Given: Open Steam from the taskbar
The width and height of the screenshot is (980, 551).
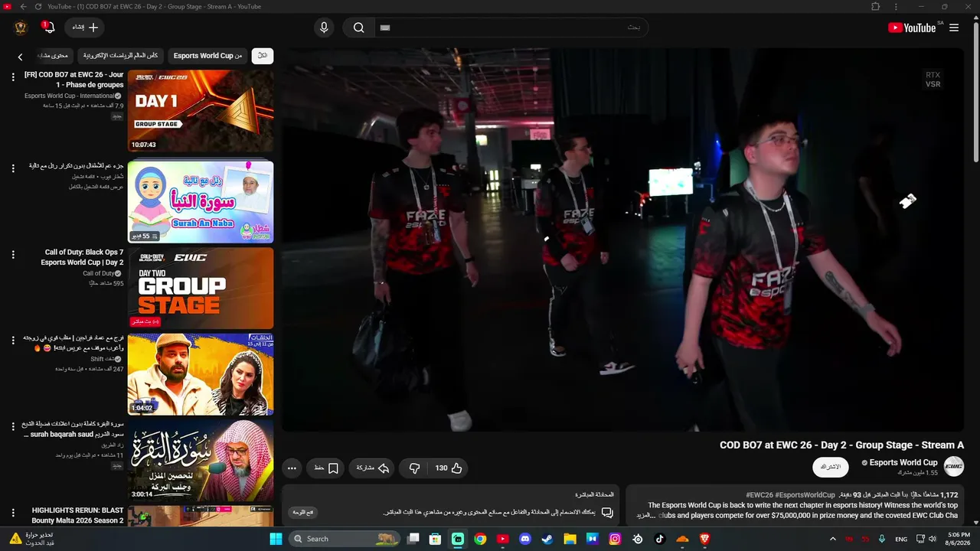Looking at the screenshot, I should [547, 539].
